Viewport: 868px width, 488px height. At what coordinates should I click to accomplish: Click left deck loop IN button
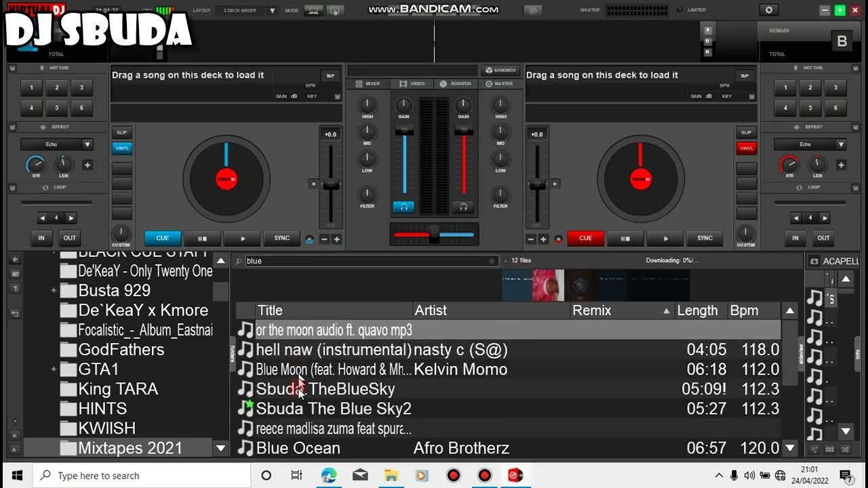pyautogui.click(x=41, y=238)
